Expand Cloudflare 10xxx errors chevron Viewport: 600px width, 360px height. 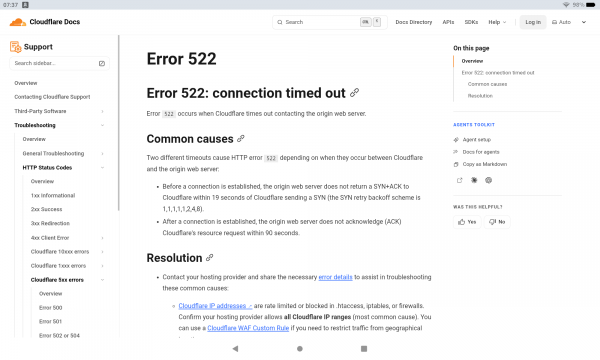[102, 252]
